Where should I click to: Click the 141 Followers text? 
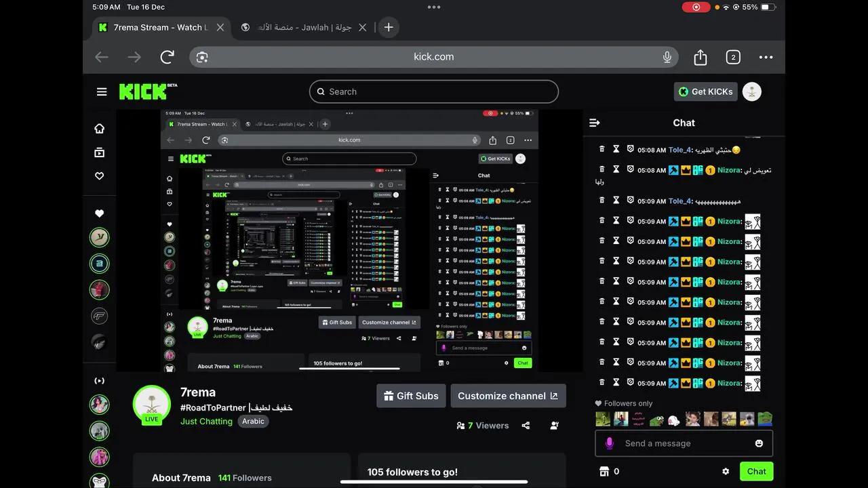tap(245, 478)
